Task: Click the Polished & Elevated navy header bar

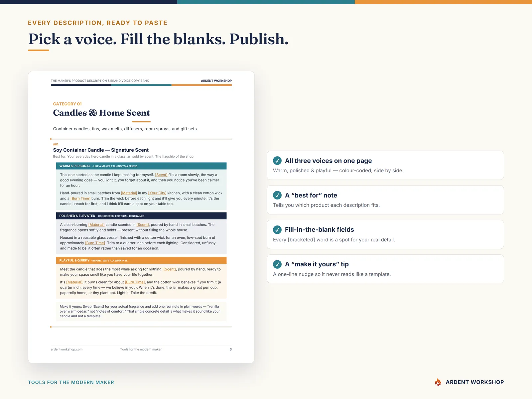Action: pyautogui.click(x=141, y=216)
